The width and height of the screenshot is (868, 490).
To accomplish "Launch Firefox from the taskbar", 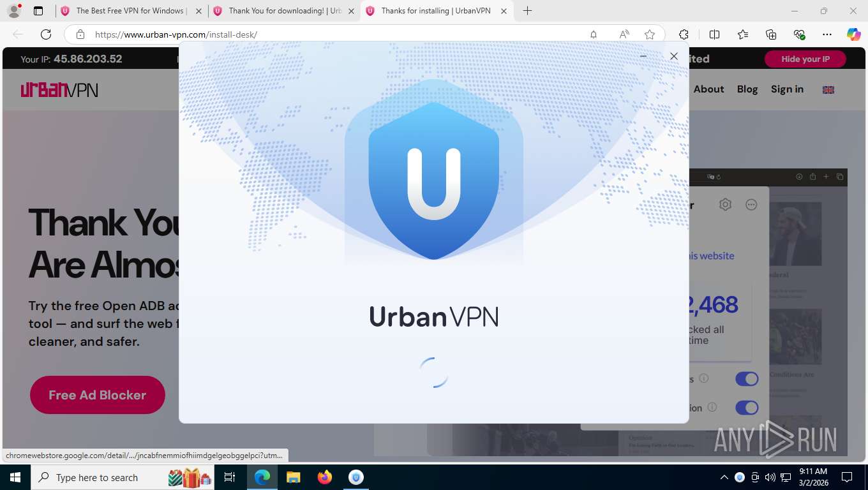I will click(x=325, y=477).
